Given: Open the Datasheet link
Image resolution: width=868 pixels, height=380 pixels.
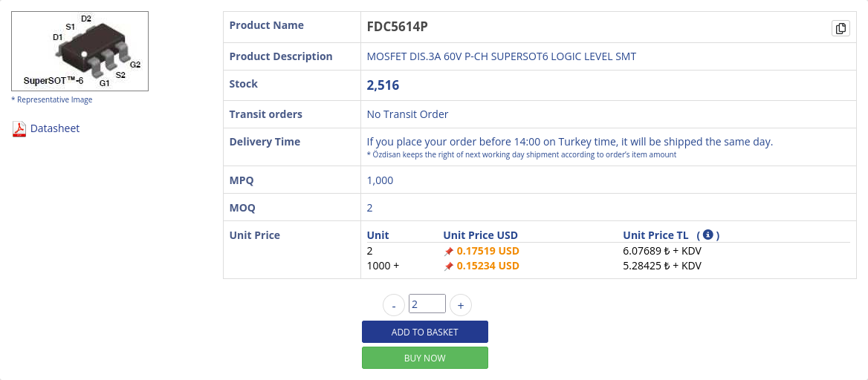Looking at the screenshot, I should [x=55, y=128].
